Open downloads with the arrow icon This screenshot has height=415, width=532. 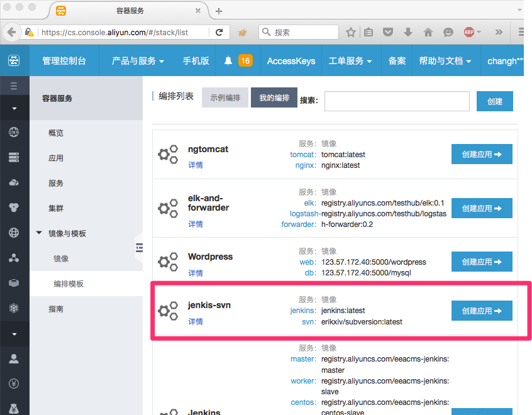pos(408,32)
